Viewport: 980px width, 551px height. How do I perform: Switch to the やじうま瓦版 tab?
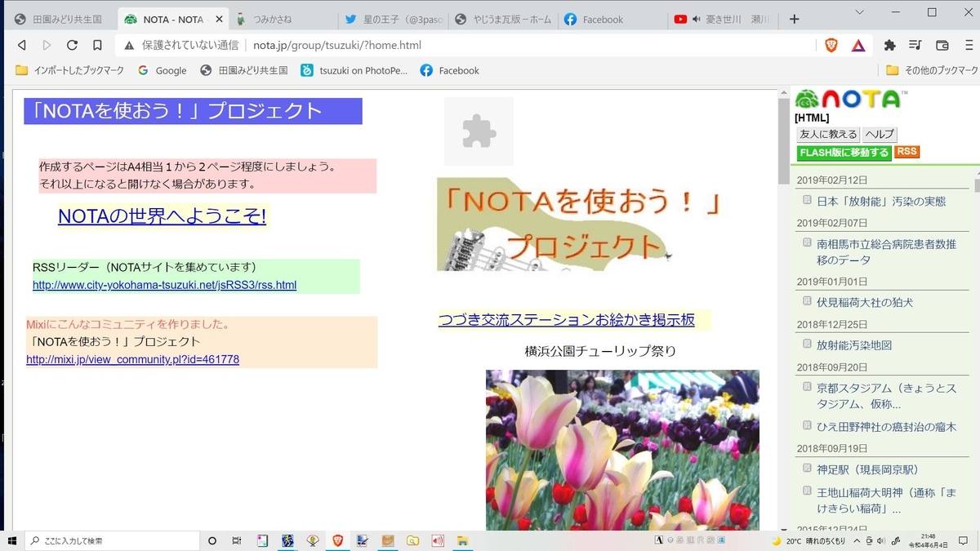(501, 20)
